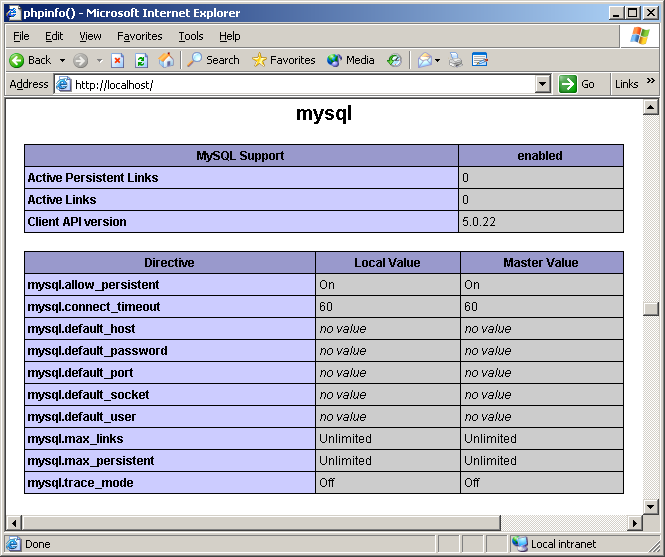The image size is (665, 557).
Task: Open the Search pane
Action: point(213,60)
